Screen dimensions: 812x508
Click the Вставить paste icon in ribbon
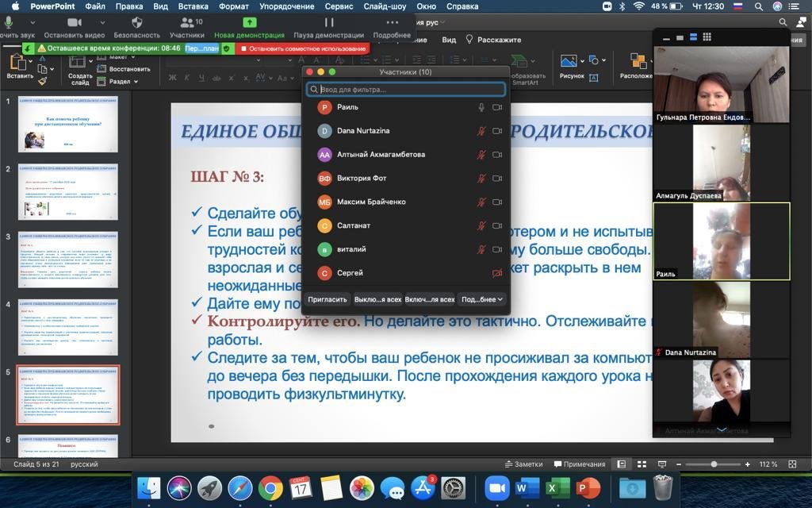click(19, 63)
